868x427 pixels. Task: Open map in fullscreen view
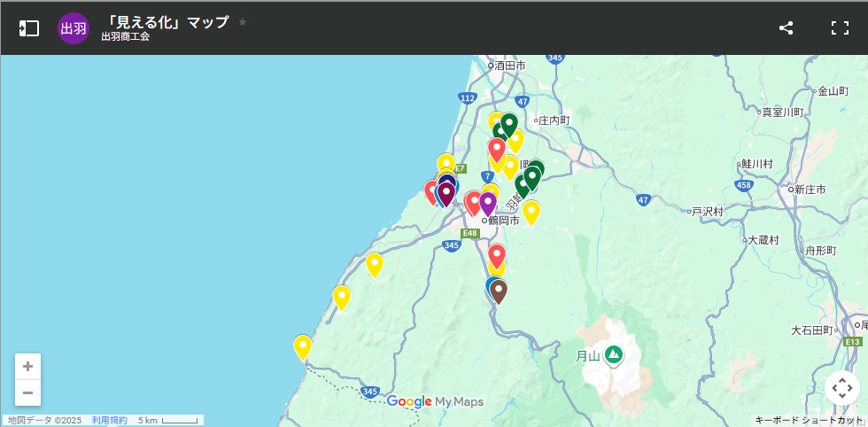[x=840, y=27]
